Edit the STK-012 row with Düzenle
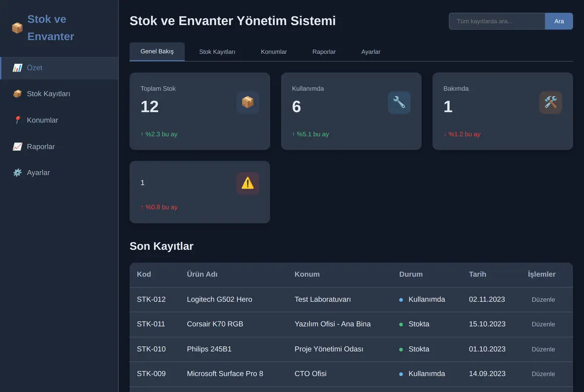This screenshot has width=584, height=392. [x=543, y=300]
